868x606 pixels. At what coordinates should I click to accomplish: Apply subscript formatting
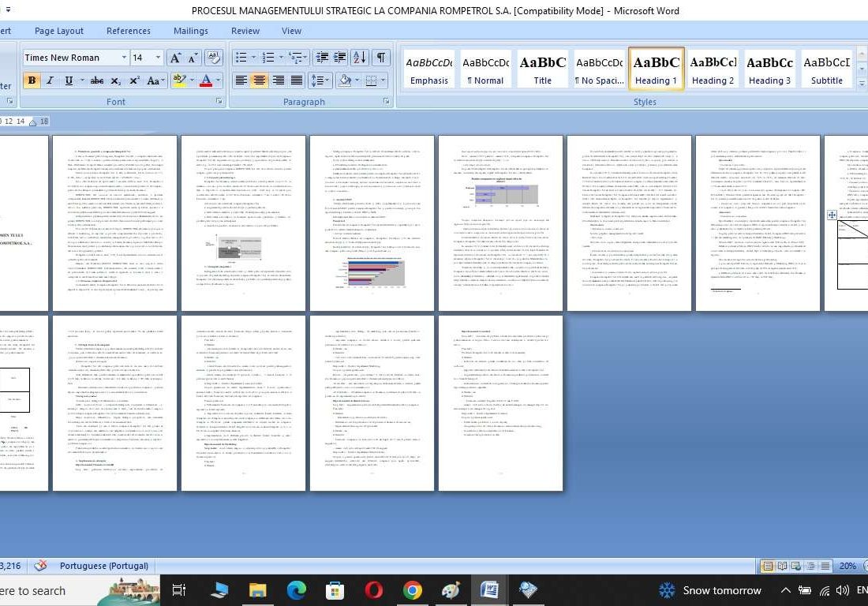coord(116,80)
